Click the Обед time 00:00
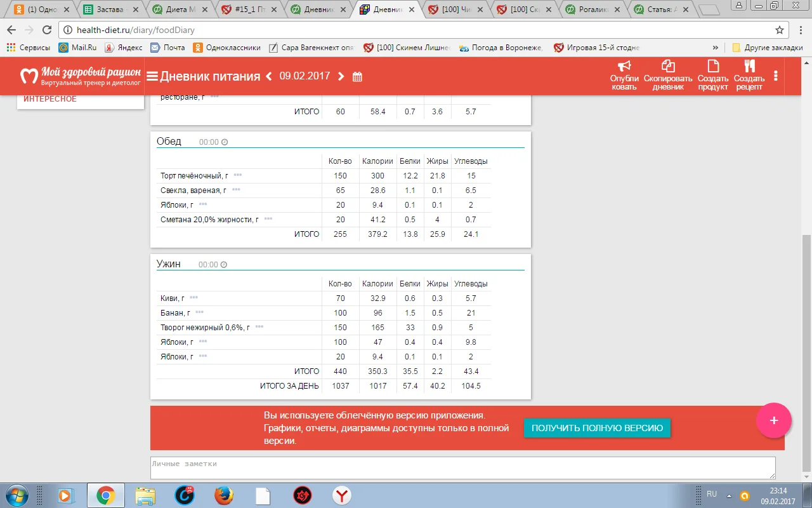 [209, 142]
